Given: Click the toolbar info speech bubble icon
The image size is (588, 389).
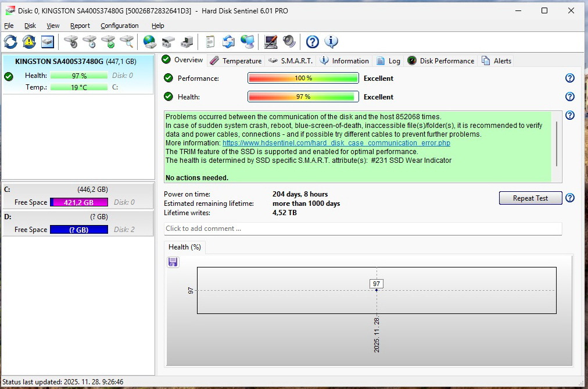Looking at the screenshot, I should point(331,42).
